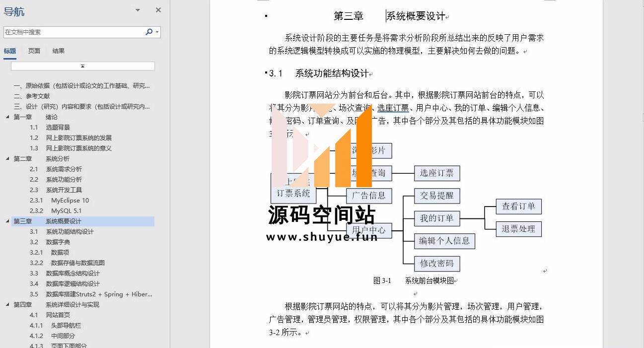Go to heading 3.4 数据库逻辑结构设计
The image size is (644, 348).
click(x=65, y=284)
